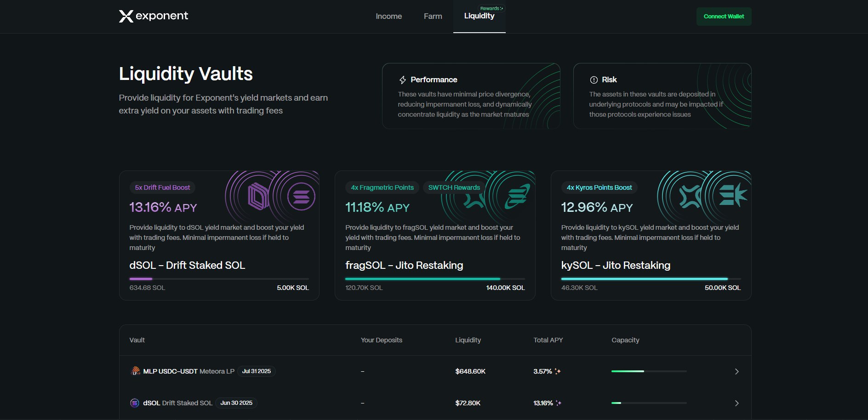Expand the MLP USDC-USDT row chevron
This screenshot has height=420, width=868.
point(737,371)
